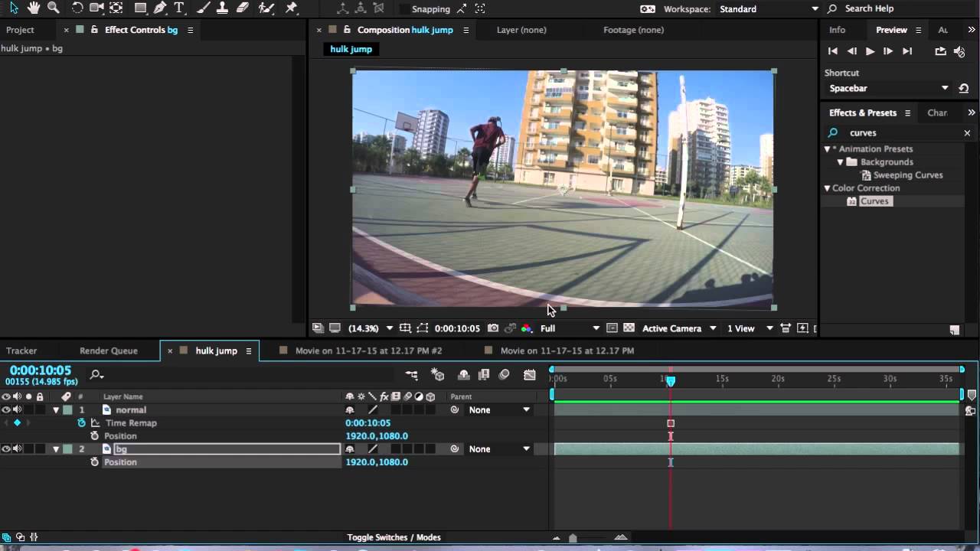Toggle the Time Remap keyframe diamond
The image size is (980, 551).
[17, 423]
